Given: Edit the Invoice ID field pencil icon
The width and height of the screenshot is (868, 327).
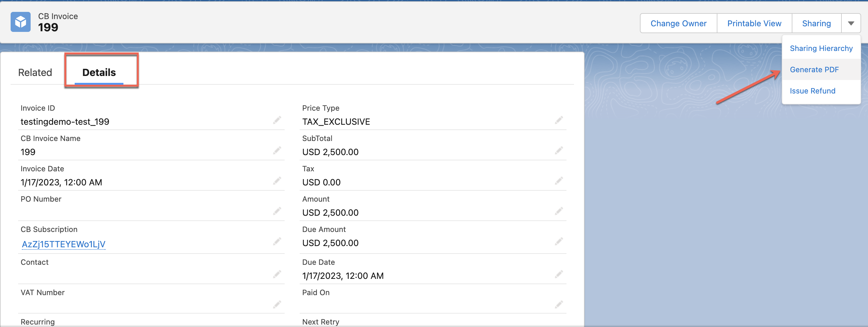Looking at the screenshot, I should [x=277, y=120].
